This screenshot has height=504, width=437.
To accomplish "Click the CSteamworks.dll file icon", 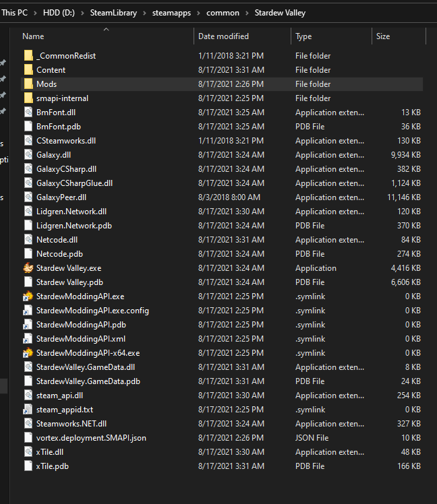I will tap(28, 140).
